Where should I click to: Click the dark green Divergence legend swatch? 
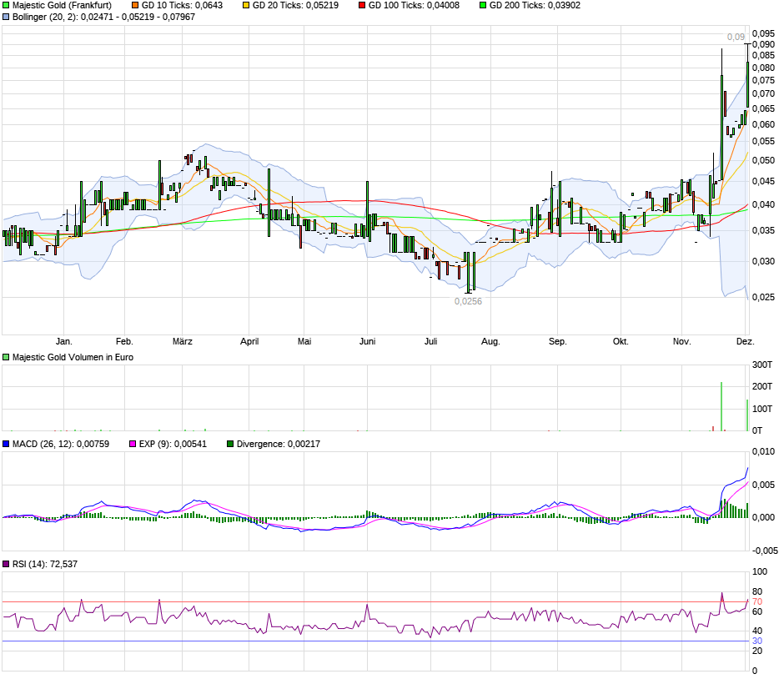click(230, 444)
